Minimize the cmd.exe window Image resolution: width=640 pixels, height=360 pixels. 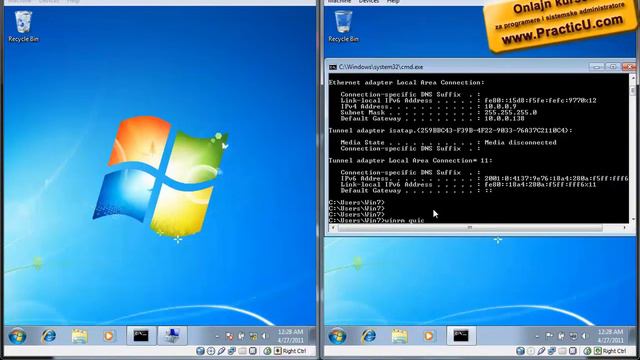point(597,67)
